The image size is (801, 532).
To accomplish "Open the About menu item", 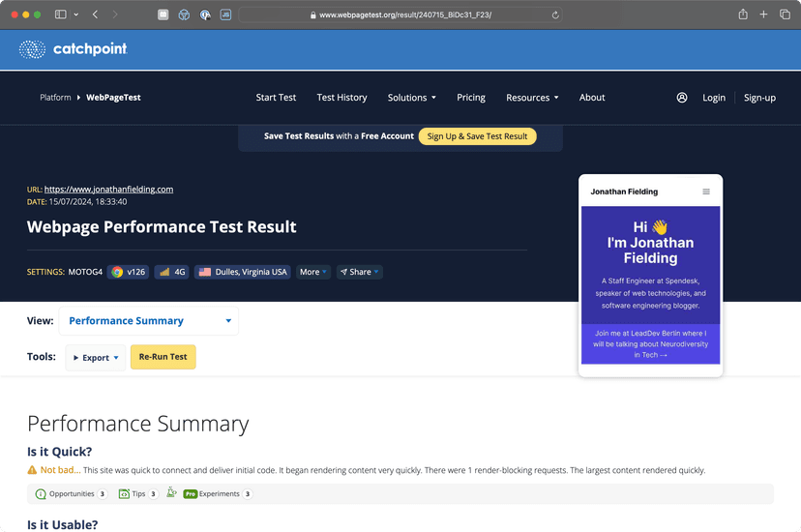I will (592, 98).
